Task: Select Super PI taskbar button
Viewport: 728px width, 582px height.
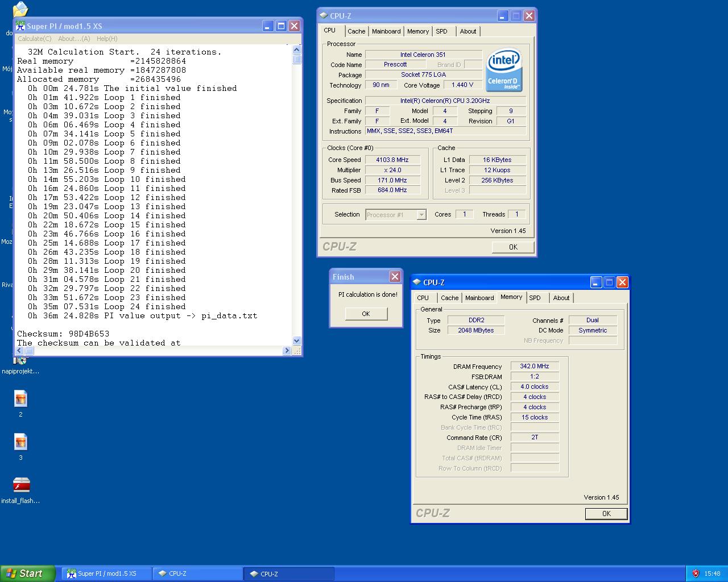Action: 107,573
